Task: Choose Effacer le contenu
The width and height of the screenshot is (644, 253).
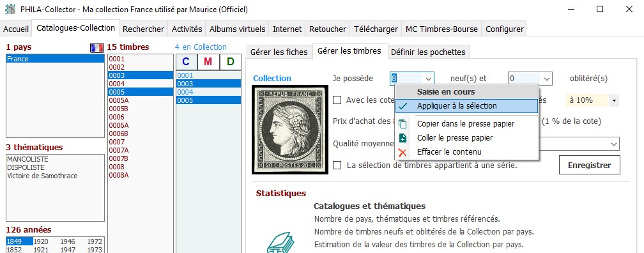Action: coord(466,152)
